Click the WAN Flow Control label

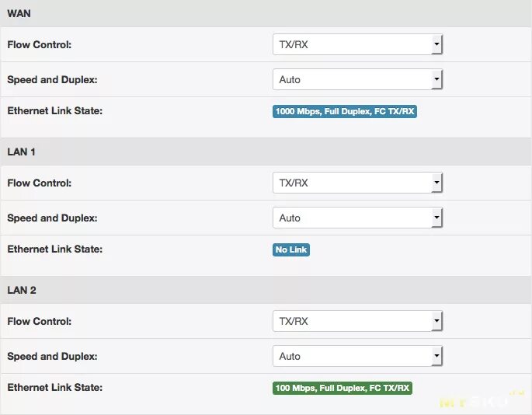[39, 45]
